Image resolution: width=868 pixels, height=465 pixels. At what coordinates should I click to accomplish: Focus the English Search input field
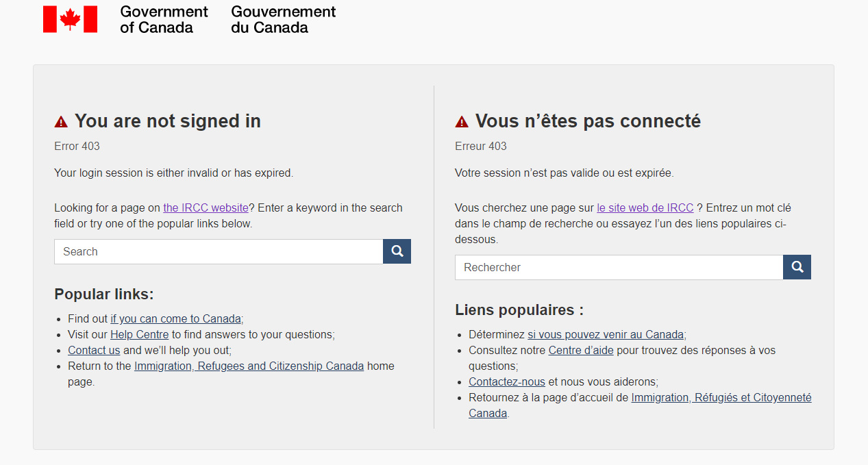(x=219, y=251)
